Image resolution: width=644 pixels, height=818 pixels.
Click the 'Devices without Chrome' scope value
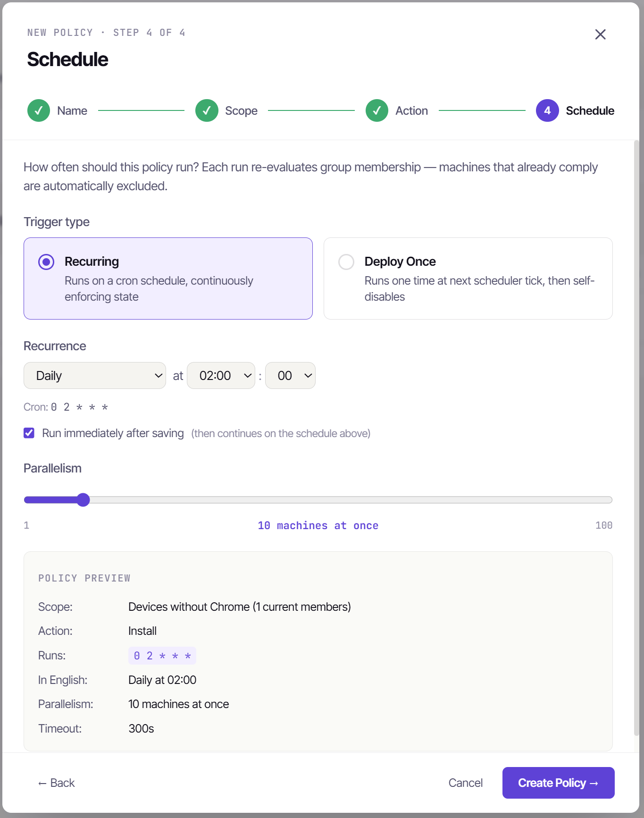[240, 607]
